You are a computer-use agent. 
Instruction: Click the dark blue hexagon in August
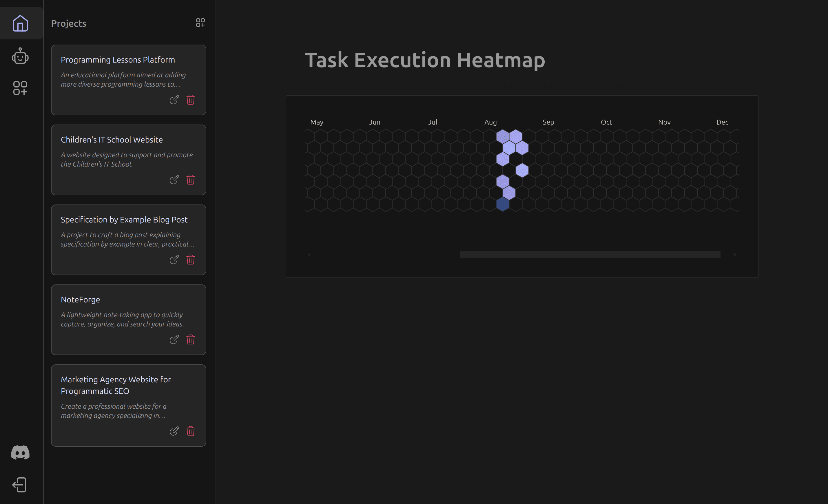tap(502, 204)
